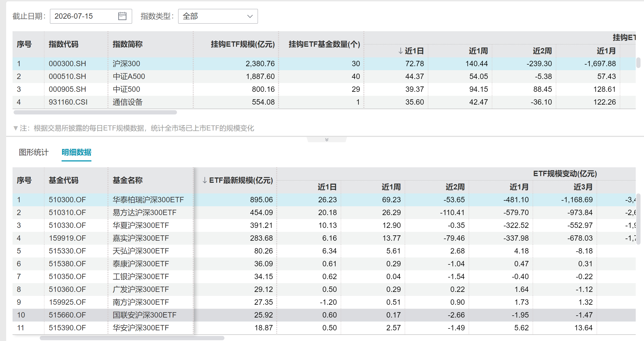
Task: Click the 基金名称 column header
Action: [127, 180]
